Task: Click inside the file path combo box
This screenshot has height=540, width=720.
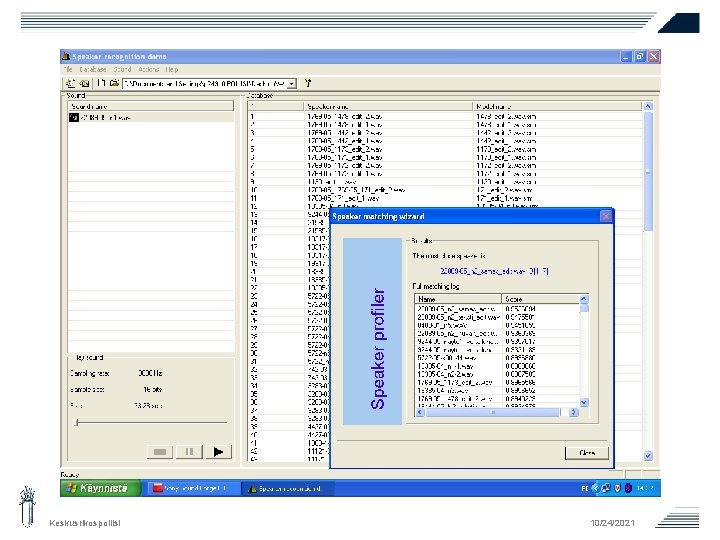Action: [205, 84]
